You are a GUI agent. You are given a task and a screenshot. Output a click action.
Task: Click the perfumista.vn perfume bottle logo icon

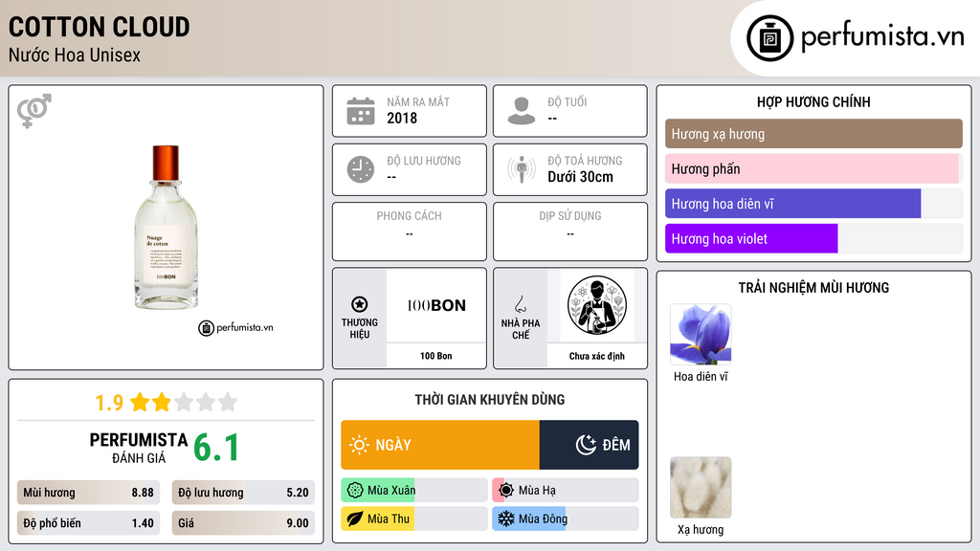tap(769, 38)
